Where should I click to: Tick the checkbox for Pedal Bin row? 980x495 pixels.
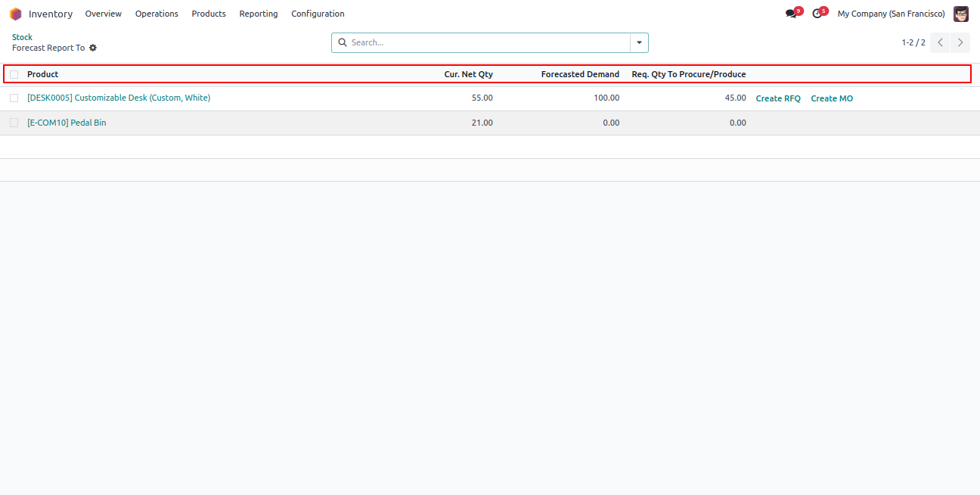[x=14, y=123]
